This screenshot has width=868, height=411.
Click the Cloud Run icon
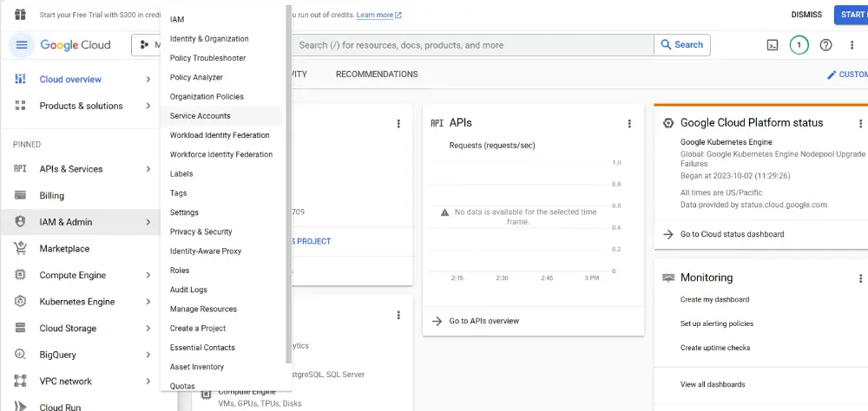21,408
